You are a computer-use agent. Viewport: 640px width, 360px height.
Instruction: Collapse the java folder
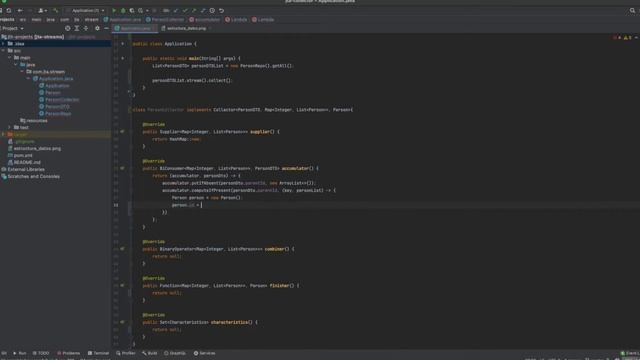[16, 64]
